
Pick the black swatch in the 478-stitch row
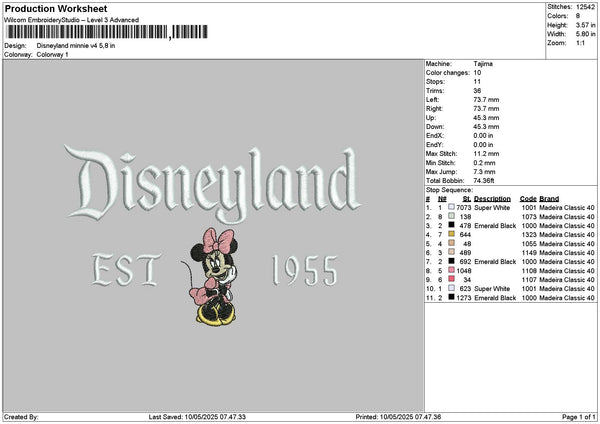pyautogui.click(x=452, y=225)
